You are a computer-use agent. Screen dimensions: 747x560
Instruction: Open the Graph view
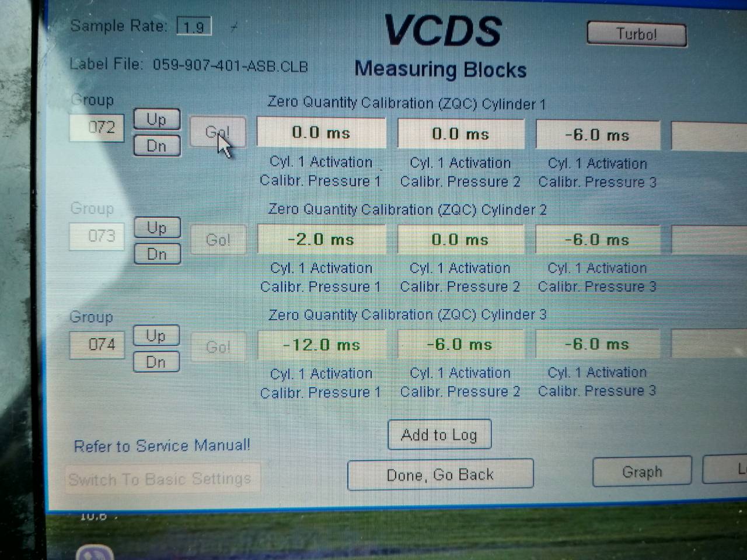(x=642, y=471)
